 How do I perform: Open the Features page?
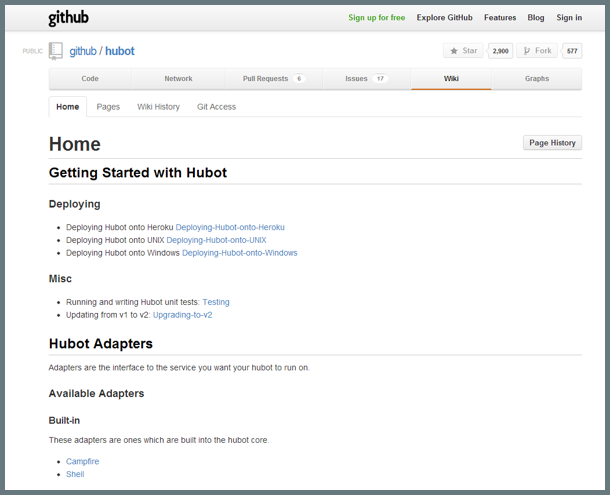pyautogui.click(x=500, y=18)
